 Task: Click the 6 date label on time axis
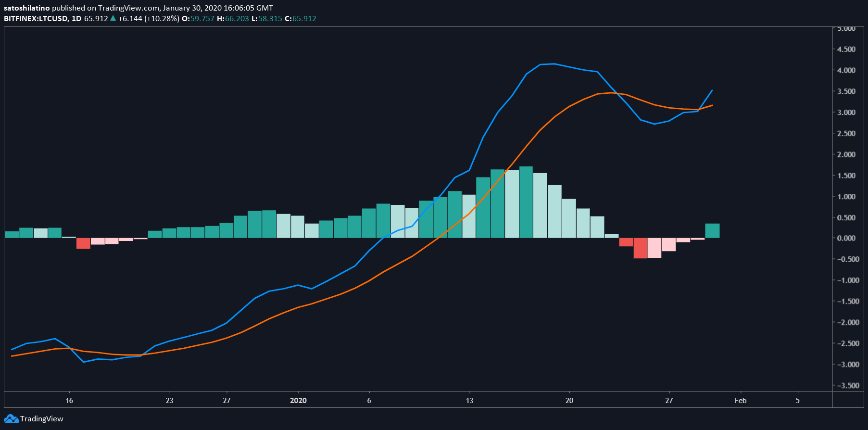tap(369, 401)
